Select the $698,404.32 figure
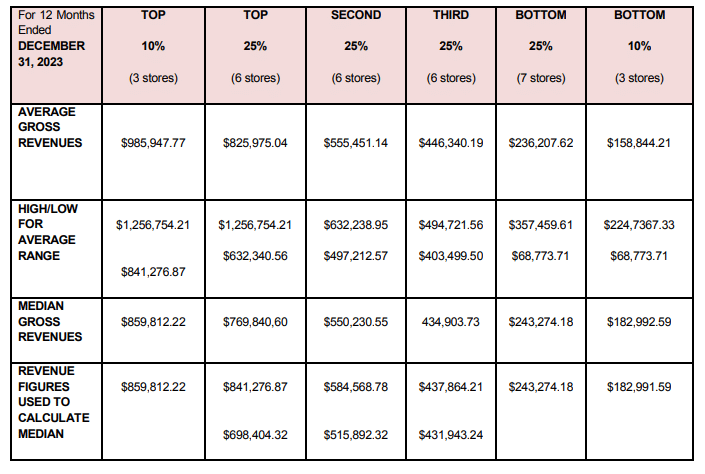 pos(255,435)
